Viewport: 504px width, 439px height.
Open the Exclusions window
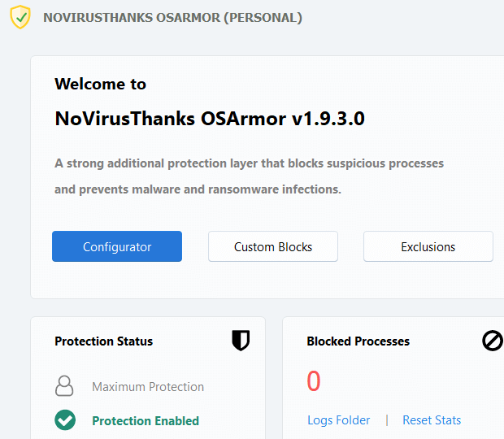(428, 246)
